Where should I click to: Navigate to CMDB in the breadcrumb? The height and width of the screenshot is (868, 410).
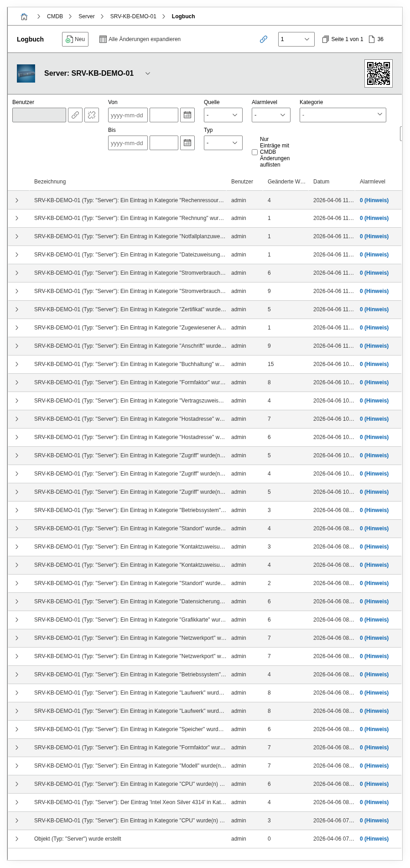click(55, 16)
